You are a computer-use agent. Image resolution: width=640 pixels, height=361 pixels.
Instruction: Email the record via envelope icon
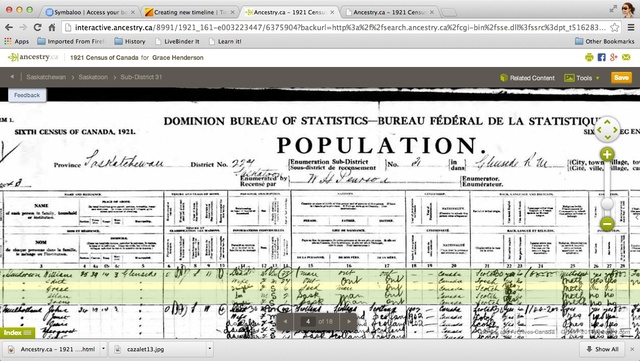[626, 57]
